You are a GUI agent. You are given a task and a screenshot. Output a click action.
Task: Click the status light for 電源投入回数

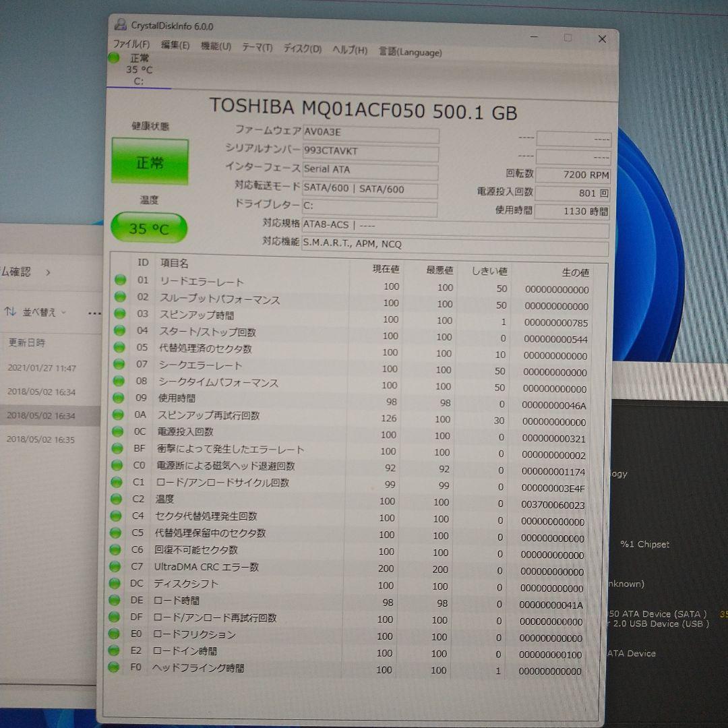click(x=119, y=431)
